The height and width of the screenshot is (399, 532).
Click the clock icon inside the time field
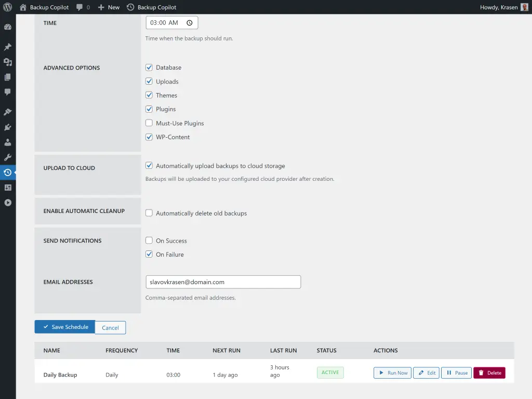point(189,22)
